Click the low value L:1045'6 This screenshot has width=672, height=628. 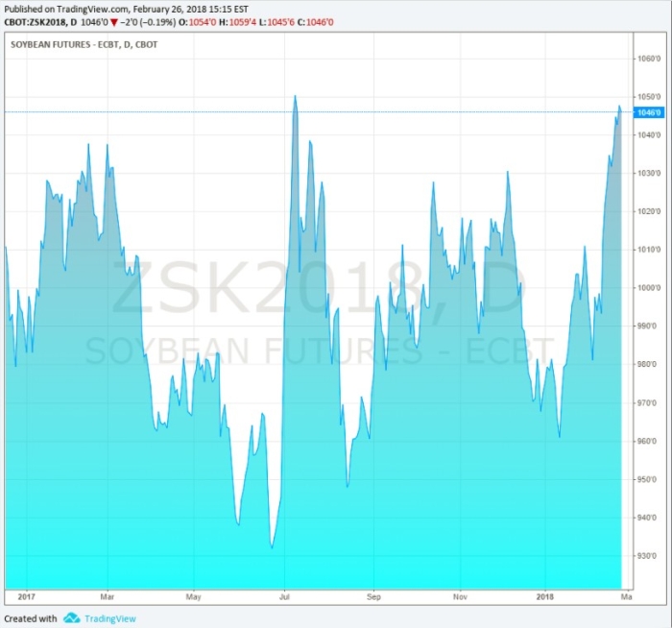276,22
